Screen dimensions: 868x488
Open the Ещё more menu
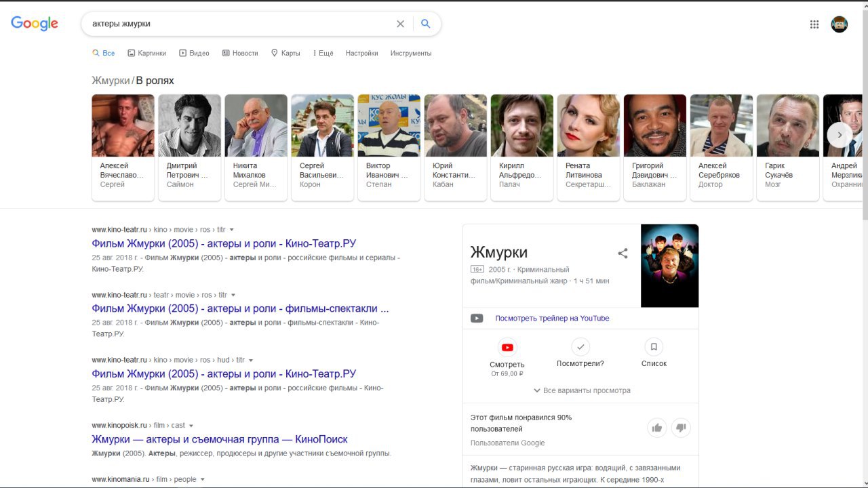[323, 53]
